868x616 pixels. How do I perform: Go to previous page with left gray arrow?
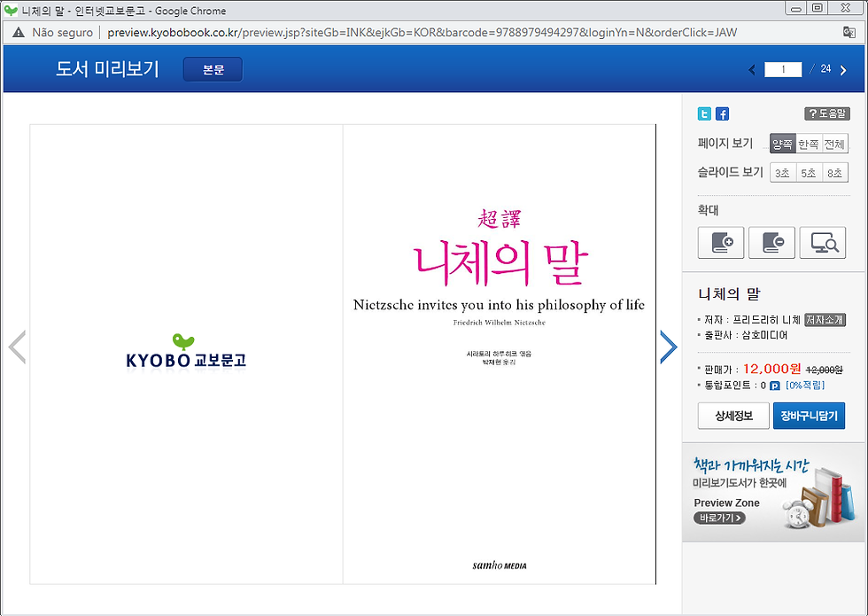pyautogui.click(x=17, y=347)
